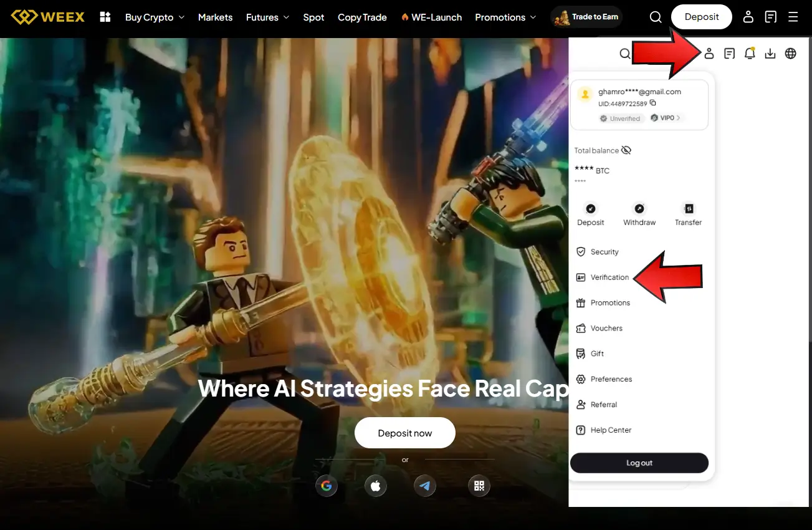Expand the Futures dropdown menu
The height and width of the screenshot is (530, 812).
coord(267,17)
